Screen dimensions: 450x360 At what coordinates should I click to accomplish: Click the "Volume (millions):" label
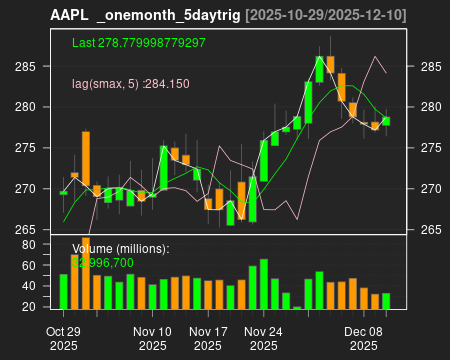coord(121,249)
